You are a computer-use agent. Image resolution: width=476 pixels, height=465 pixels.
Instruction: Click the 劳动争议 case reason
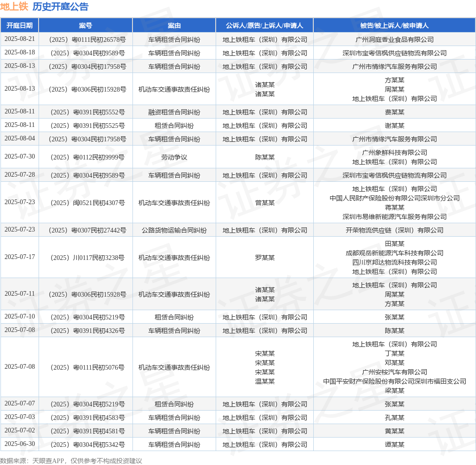(174, 157)
